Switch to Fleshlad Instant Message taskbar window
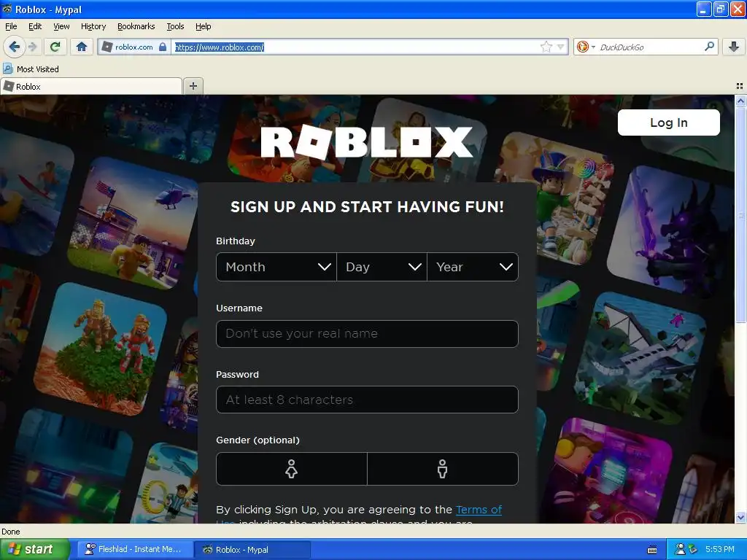The image size is (747, 560). coord(135,550)
